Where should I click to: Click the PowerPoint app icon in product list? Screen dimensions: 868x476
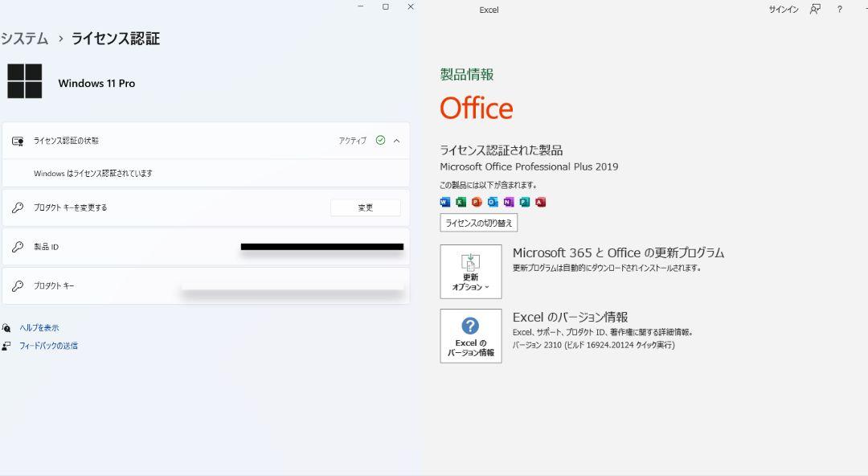tap(477, 202)
